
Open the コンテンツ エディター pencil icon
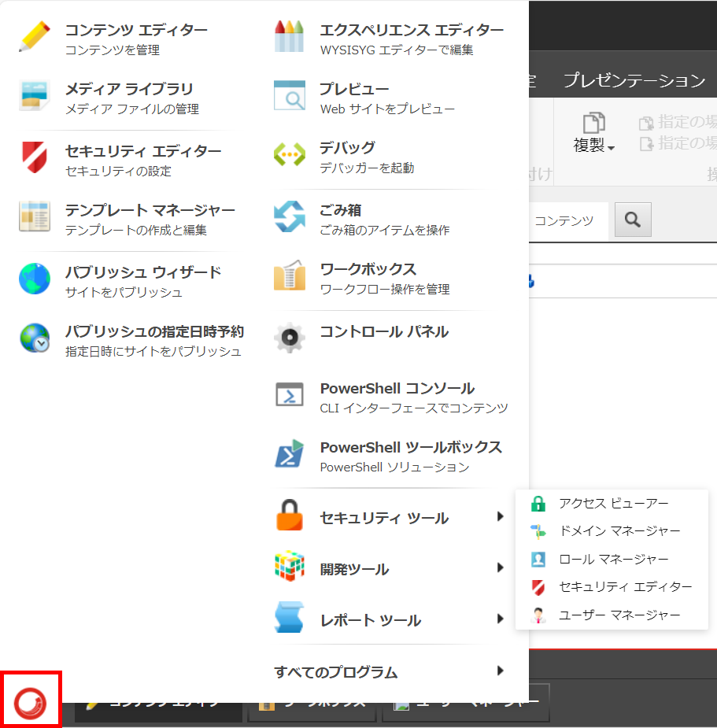pyautogui.click(x=34, y=35)
